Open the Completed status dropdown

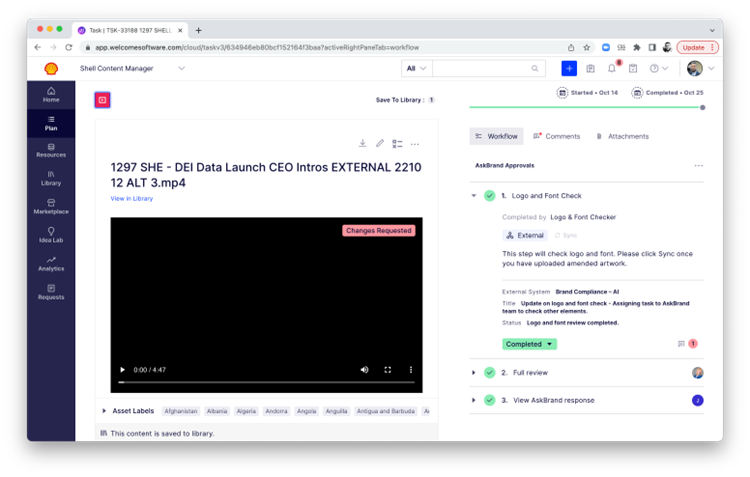point(529,344)
